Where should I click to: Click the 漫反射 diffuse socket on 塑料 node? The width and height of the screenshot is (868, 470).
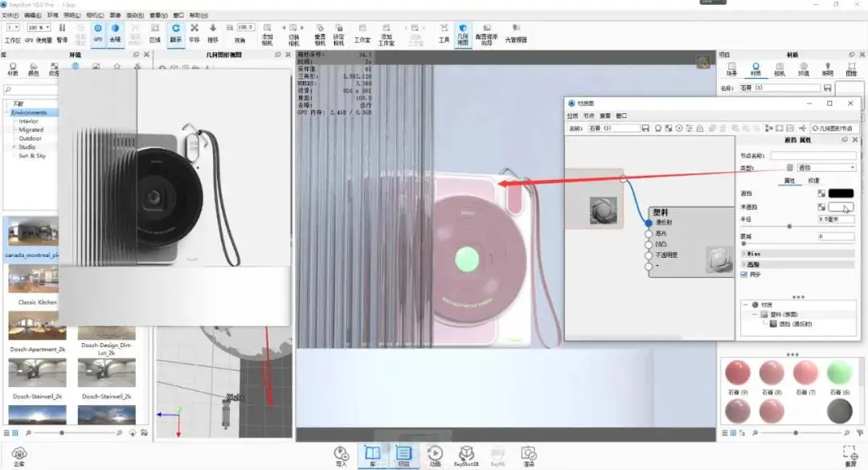pyautogui.click(x=649, y=223)
